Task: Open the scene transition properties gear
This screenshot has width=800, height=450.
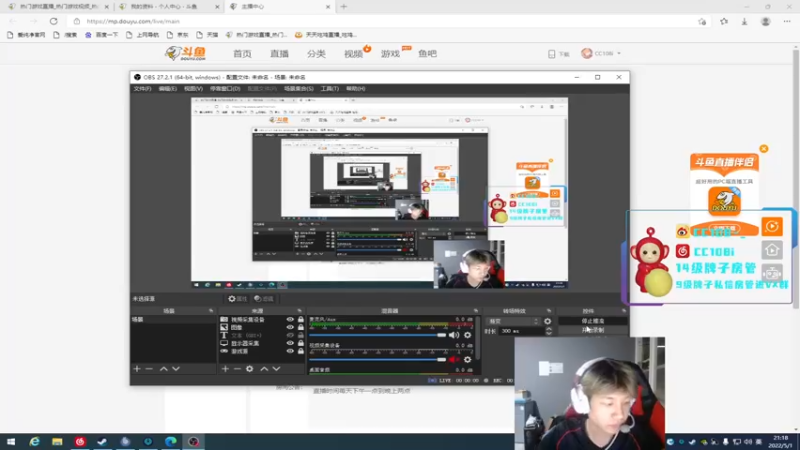Action: pos(547,321)
